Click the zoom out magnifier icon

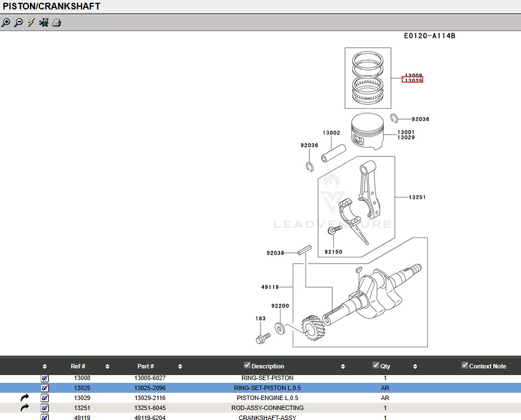click(x=18, y=23)
